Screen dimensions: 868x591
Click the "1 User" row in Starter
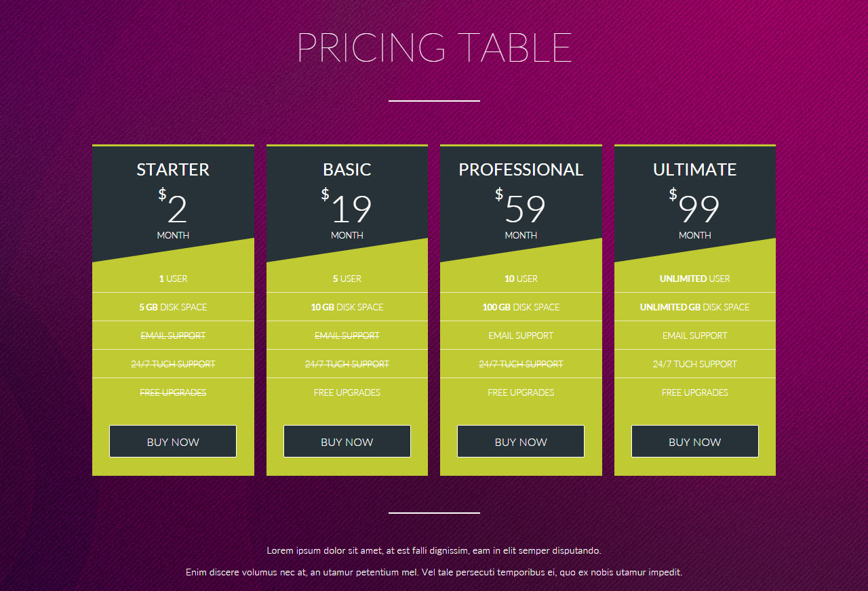tap(173, 279)
